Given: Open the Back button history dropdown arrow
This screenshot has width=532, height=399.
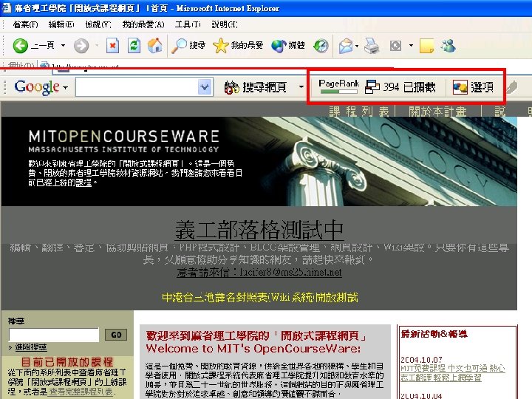Looking at the screenshot, I should (x=63, y=45).
